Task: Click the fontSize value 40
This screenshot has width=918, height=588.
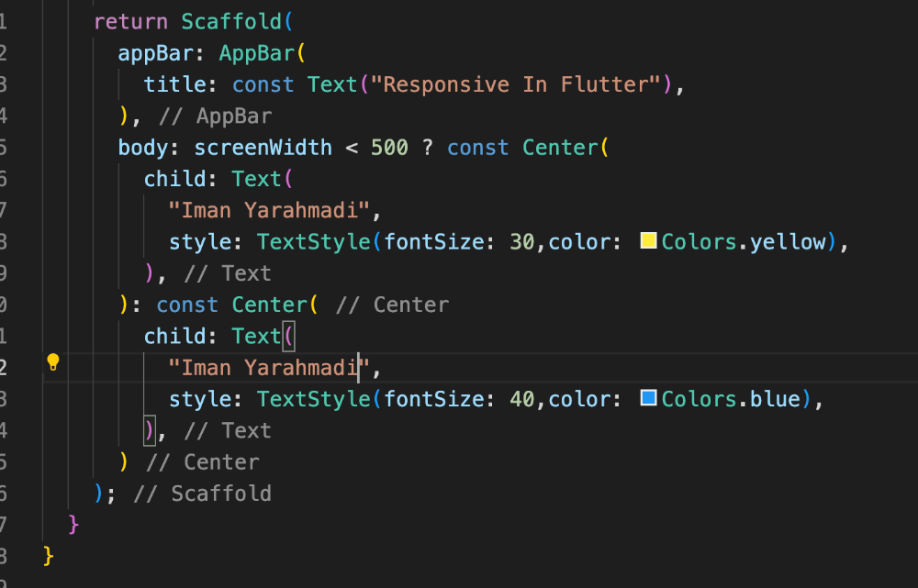Action: [x=522, y=399]
